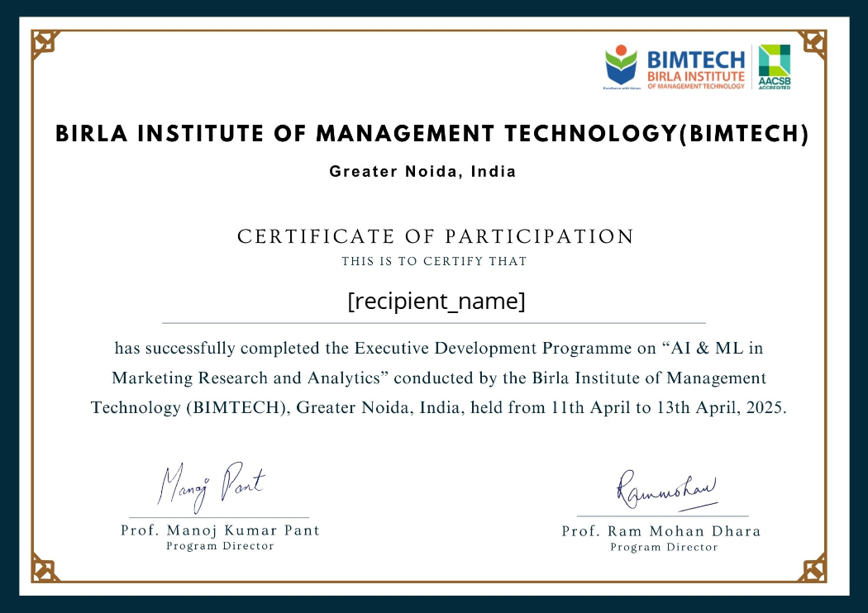Click the line "THIS IS TO CERTIFY THAT"
The width and height of the screenshot is (868, 613).
tap(435, 261)
